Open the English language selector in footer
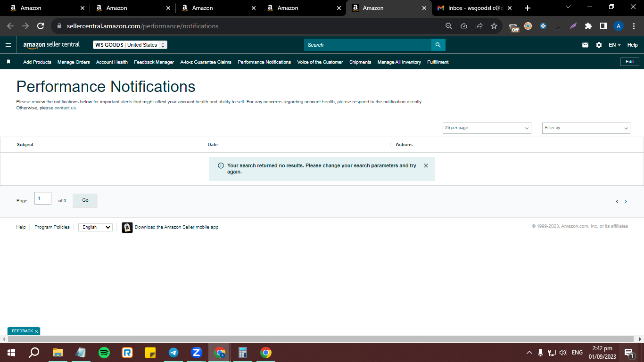Screen dimensions: 644x362 (x=95, y=227)
